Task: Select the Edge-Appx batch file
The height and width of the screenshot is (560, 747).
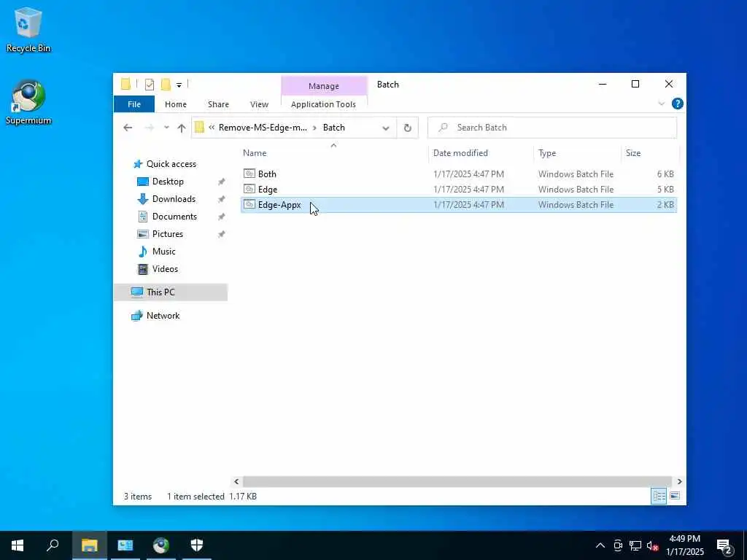Action: (x=458, y=205)
